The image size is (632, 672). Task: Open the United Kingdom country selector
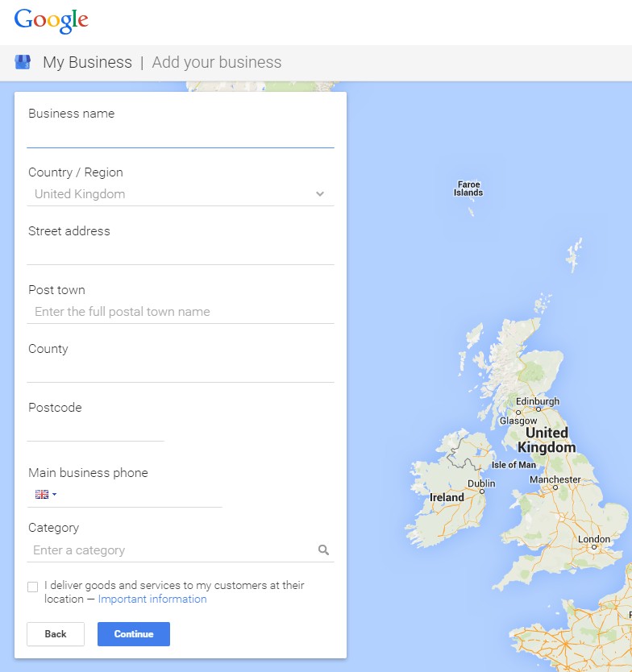click(181, 194)
